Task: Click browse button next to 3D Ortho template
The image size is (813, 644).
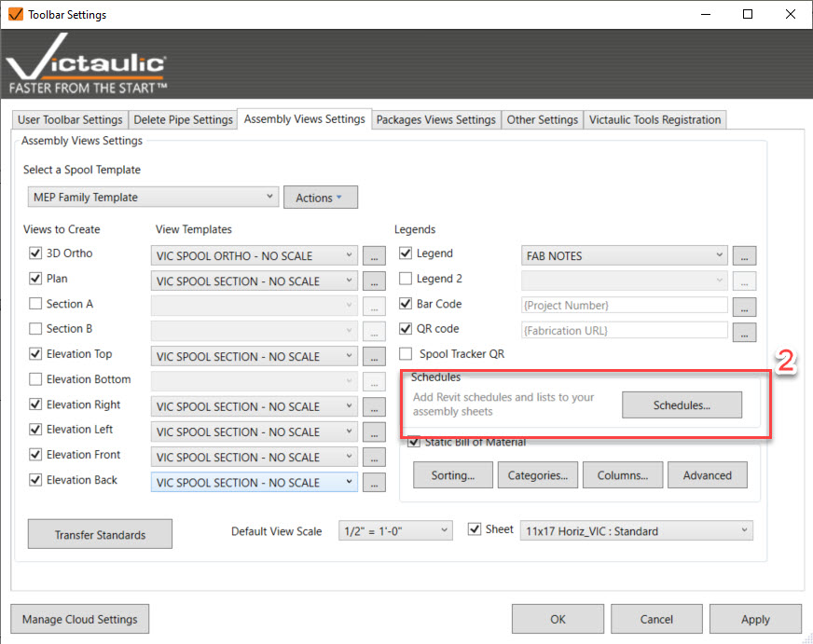Action: click(373, 255)
